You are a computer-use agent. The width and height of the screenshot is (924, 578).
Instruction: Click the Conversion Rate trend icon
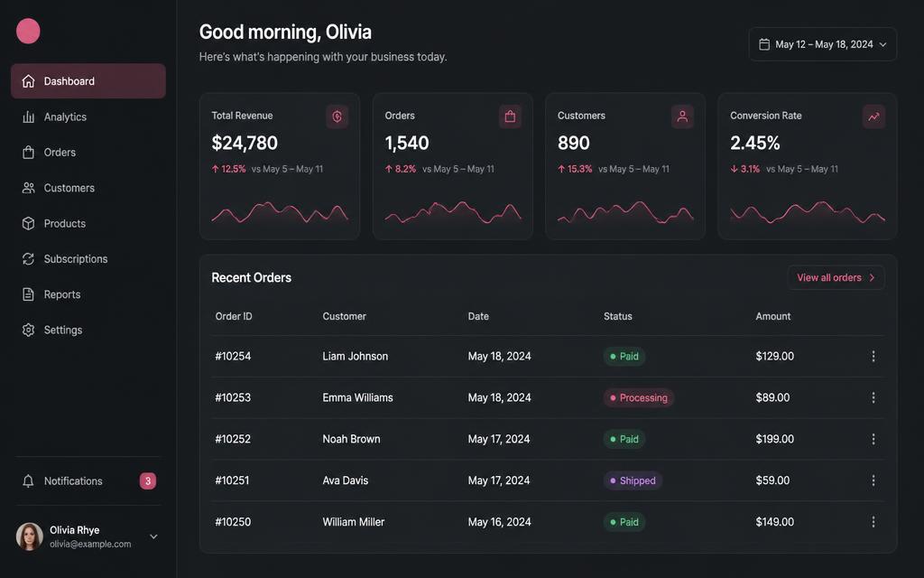(x=873, y=117)
